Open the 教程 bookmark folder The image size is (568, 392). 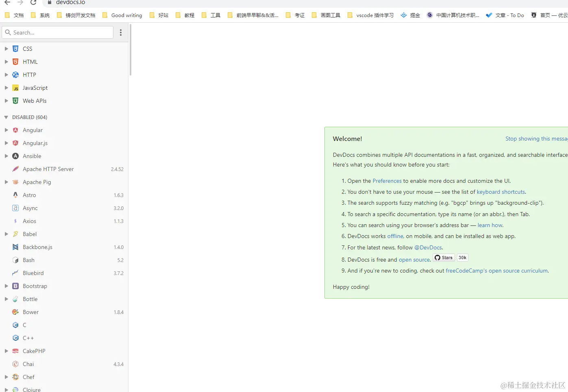coord(185,15)
